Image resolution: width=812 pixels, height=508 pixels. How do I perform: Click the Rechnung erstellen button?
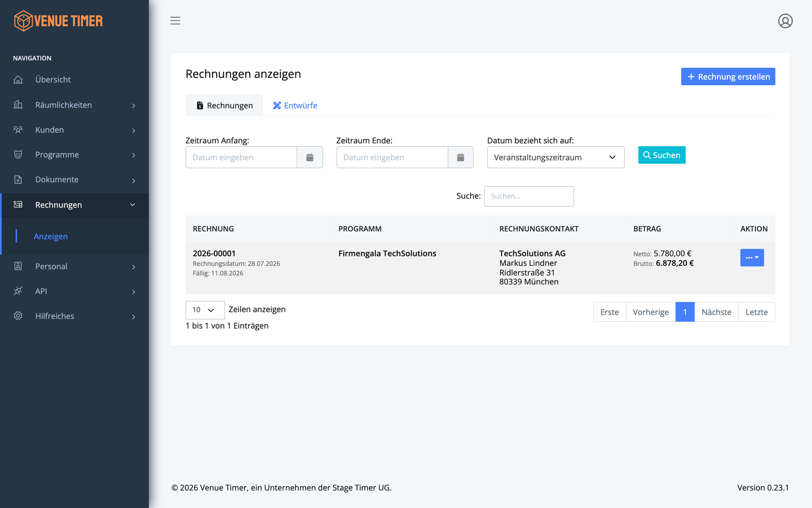click(728, 77)
